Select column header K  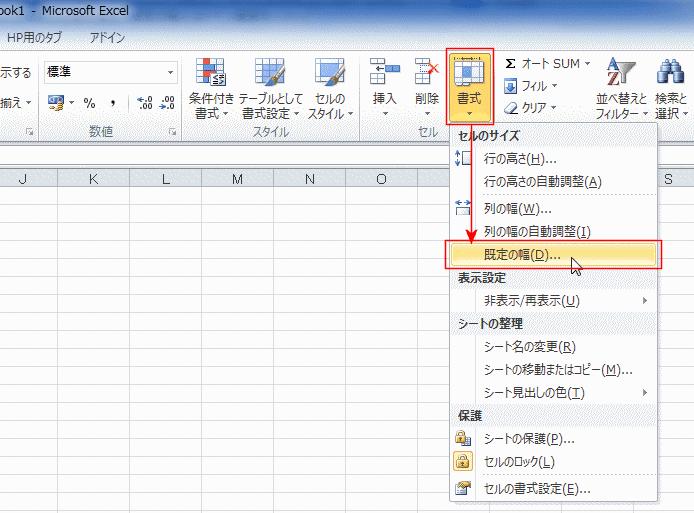pos(93,179)
